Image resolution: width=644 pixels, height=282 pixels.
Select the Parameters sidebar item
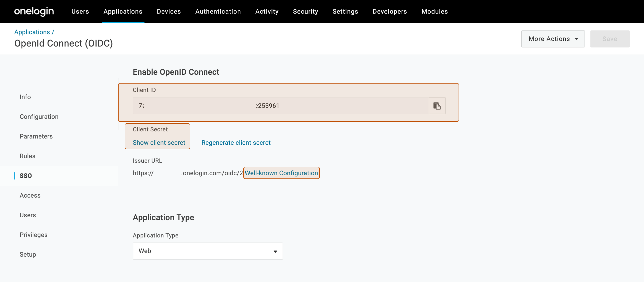click(36, 136)
